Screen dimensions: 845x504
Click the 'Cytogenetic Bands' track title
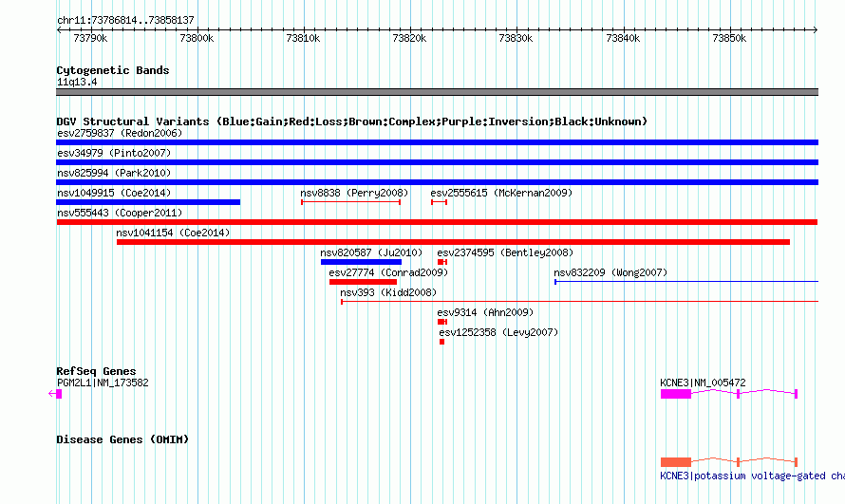point(113,70)
